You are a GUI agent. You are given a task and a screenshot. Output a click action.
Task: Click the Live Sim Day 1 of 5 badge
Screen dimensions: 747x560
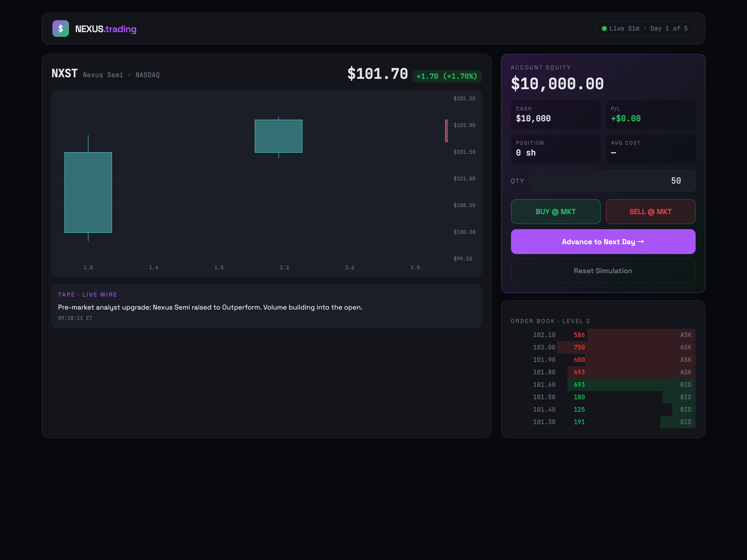[645, 29]
